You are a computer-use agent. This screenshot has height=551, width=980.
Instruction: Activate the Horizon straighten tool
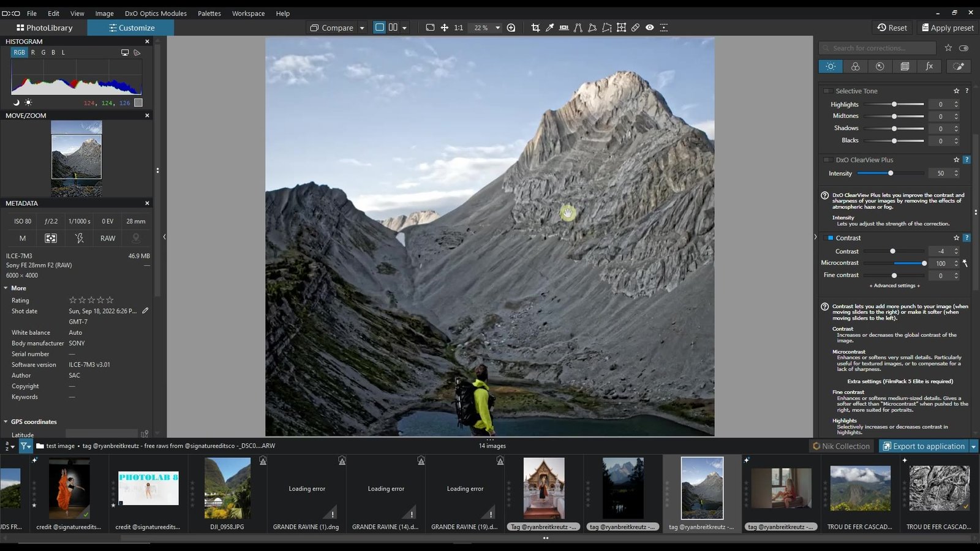563,28
